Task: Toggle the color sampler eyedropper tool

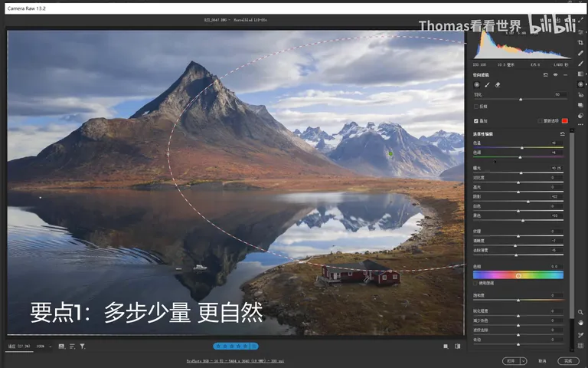Action: [580, 335]
